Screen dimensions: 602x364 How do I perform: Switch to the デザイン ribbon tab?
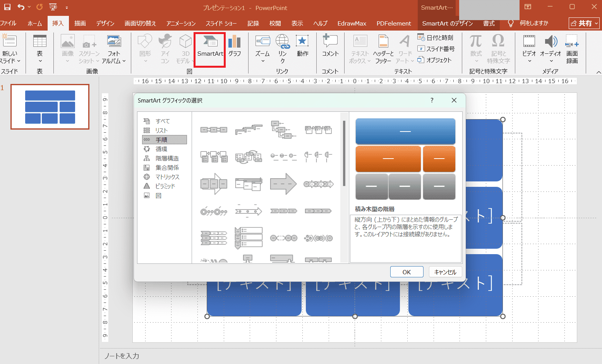point(105,23)
